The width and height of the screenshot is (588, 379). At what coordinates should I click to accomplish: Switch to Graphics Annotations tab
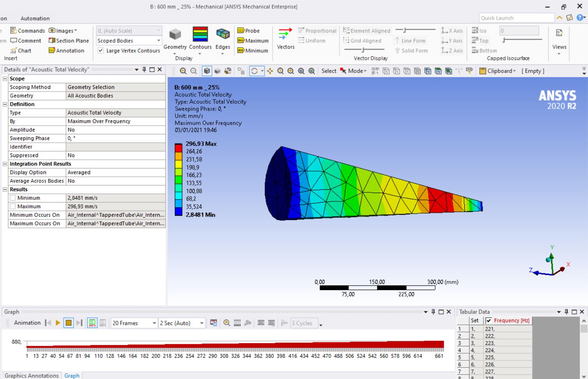coord(32,376)
